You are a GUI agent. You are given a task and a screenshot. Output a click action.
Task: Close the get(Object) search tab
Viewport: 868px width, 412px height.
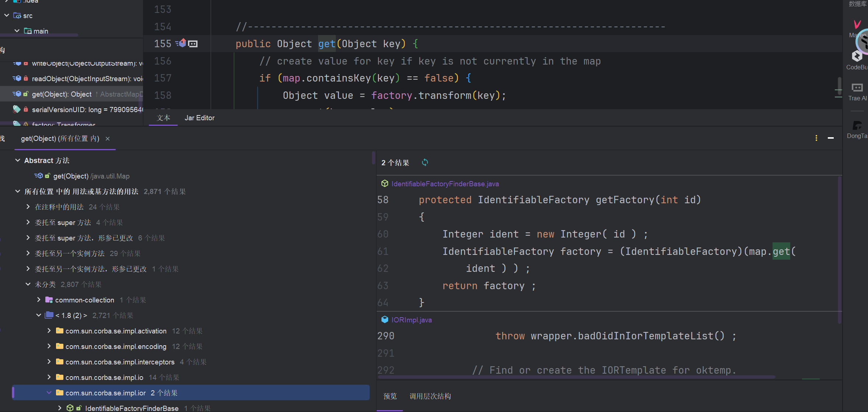(108, 139)
